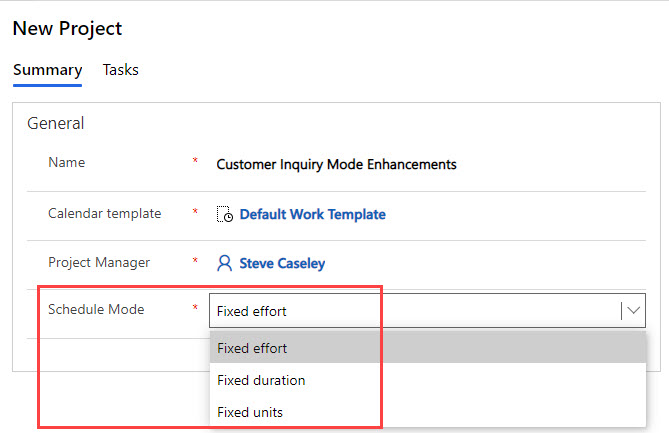The image size is (669, 433).
Task: Click the Calendar template field label
Action: pos(105,213)
